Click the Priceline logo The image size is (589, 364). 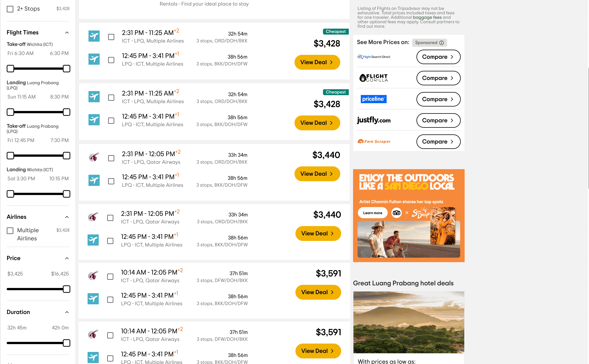(x=374, y=99)
